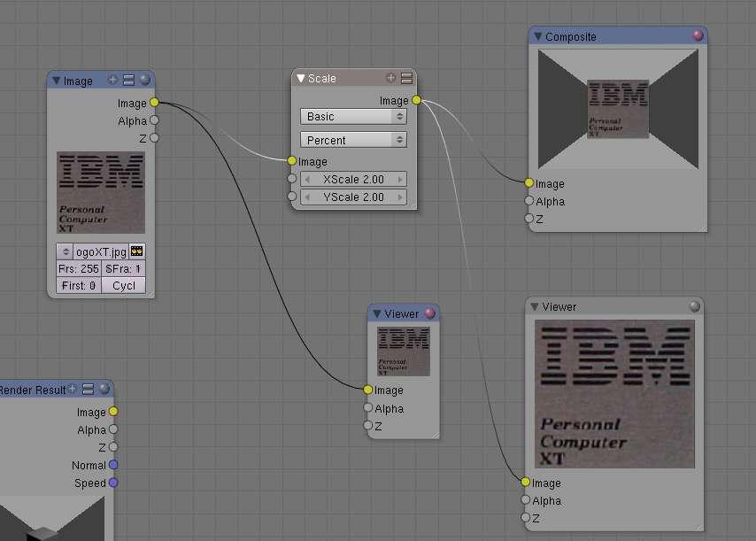This screenshot has width=756, height=541.
Task: Click the red sphere icon on Composite node
Action: click(698, 35)
